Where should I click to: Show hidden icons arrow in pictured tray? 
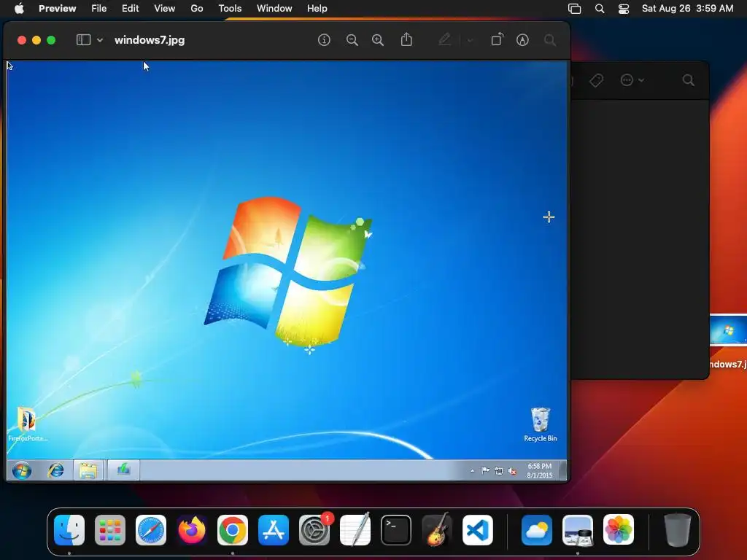[472, 471]
